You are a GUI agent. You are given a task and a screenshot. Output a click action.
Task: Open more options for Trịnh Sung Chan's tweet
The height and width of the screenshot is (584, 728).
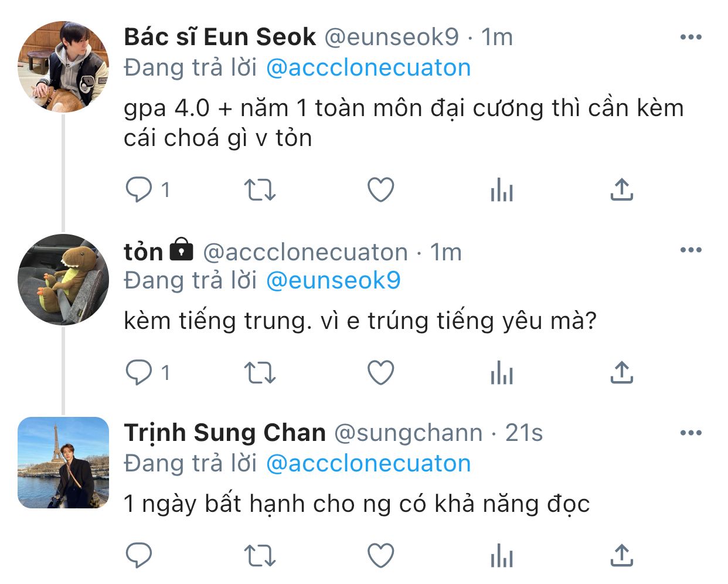(690, 433)
